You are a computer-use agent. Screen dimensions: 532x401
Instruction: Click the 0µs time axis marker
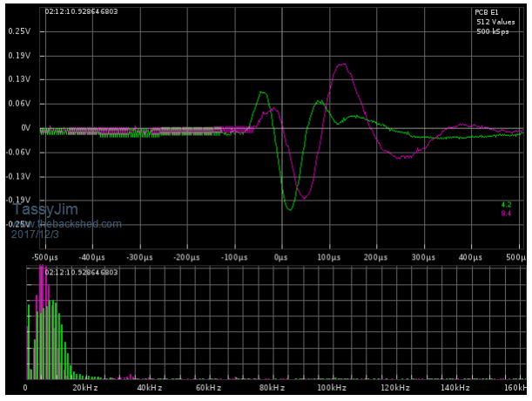pos(280,258)
